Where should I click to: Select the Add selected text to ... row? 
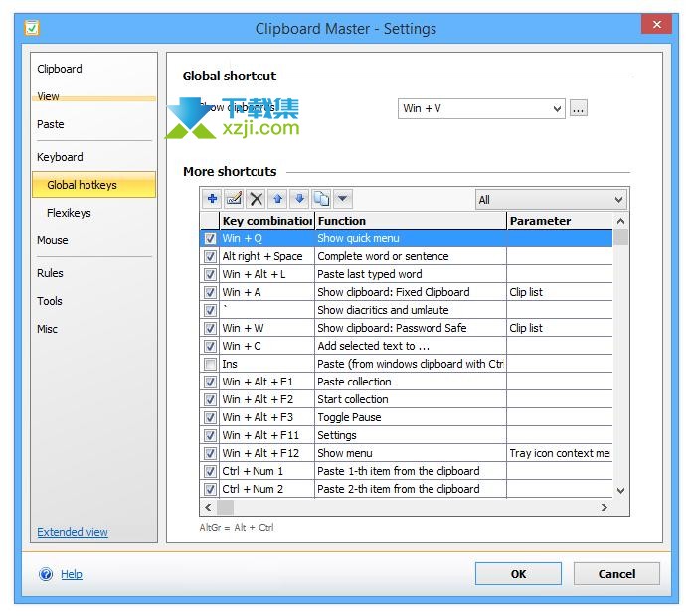407,346
